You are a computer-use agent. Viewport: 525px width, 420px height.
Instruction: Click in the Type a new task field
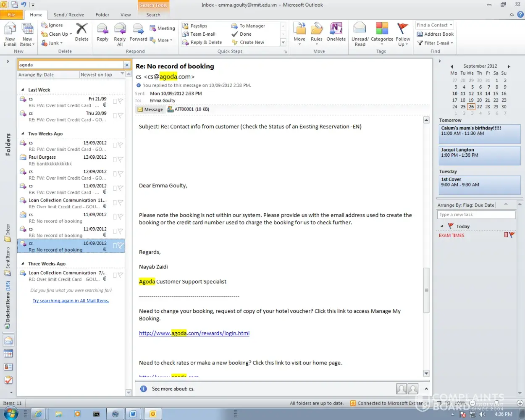tap(475, 215)
